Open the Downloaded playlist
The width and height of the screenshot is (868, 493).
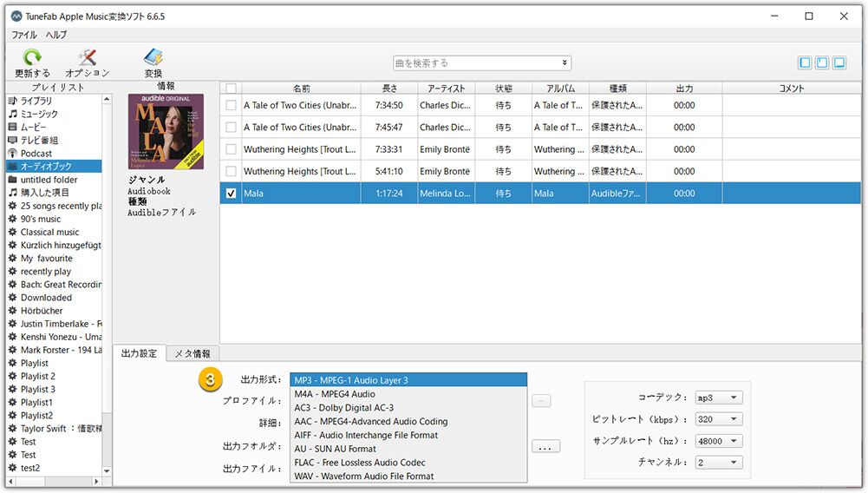pos(46,298)
